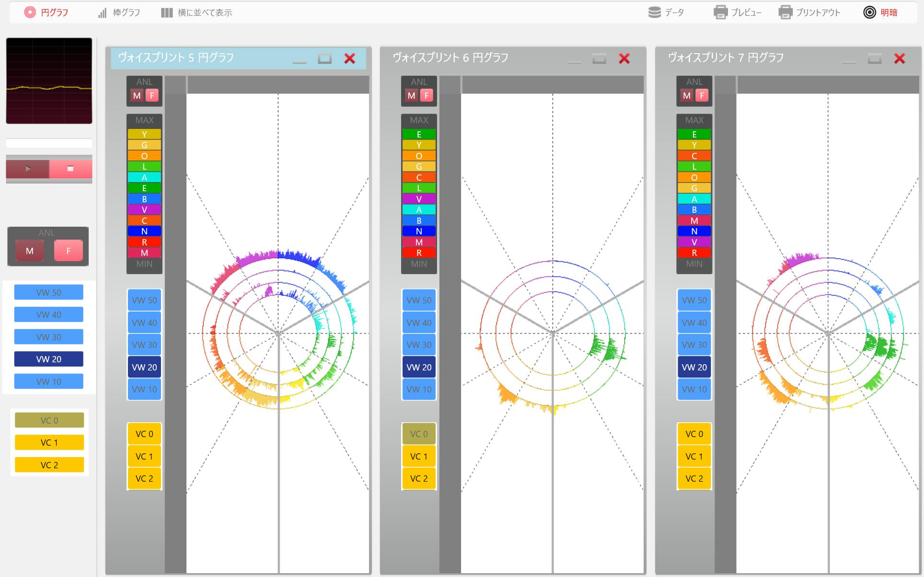The image size is (924, 577).
Task: Click N swatch in ヴォイスプリント 6 legend
Action: click(x=419, y=231)
